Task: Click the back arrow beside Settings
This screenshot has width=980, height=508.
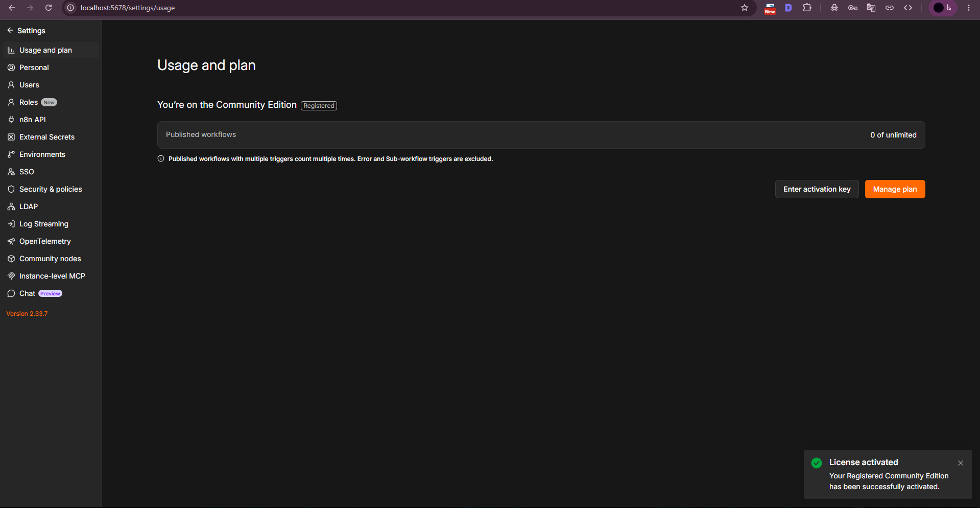Action: (x=10, y=31)
